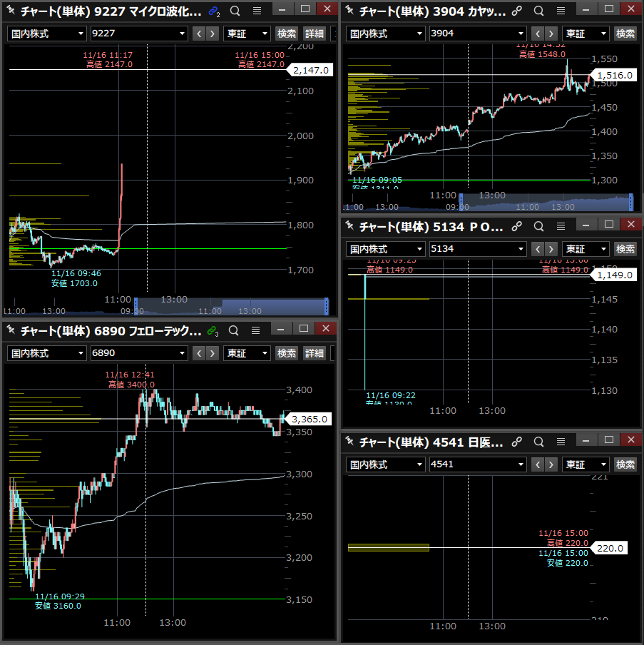This screenshot has width=644, height=645.
Task: Go to next stock in the 5134 chart
Action: tap(551, 249)
